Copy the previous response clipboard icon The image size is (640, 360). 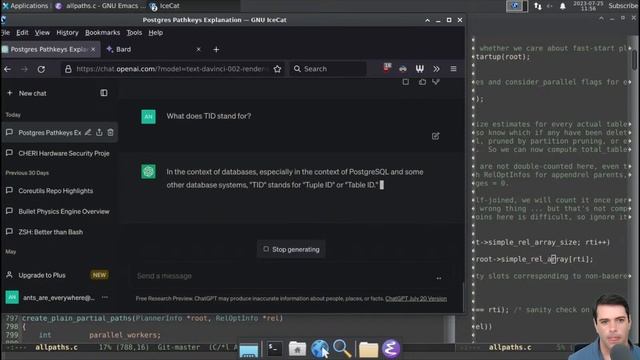coord(405,82)
